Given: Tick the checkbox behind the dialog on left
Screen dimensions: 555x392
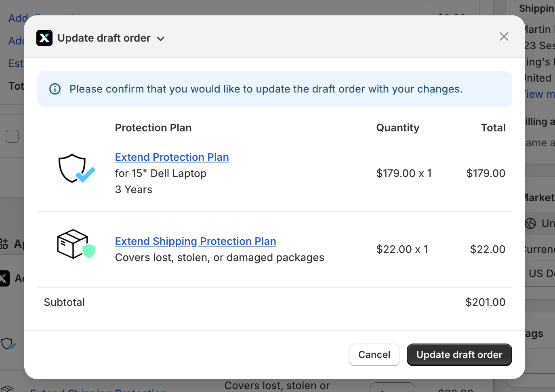Looking at the screenshot, I should (12, 136).
